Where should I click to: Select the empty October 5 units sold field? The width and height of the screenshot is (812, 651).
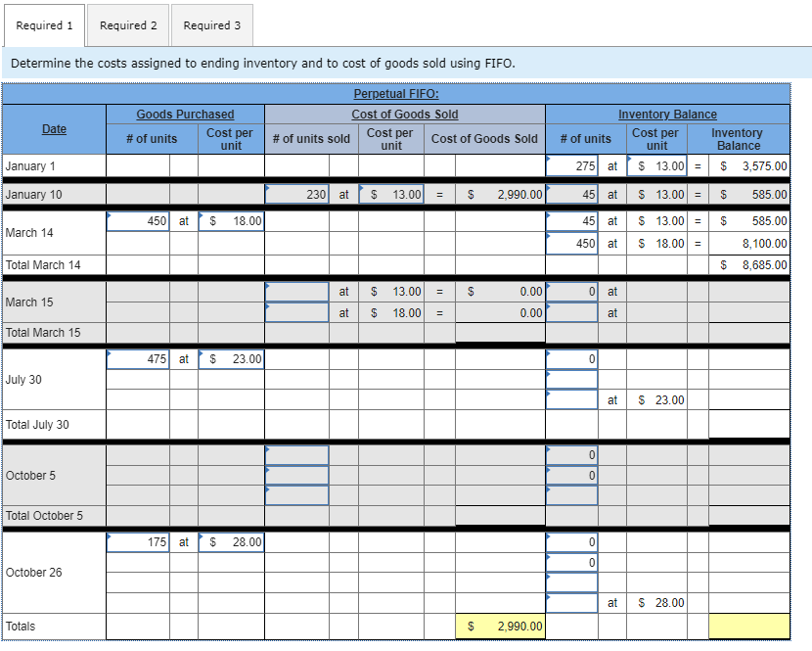[296, 456]
